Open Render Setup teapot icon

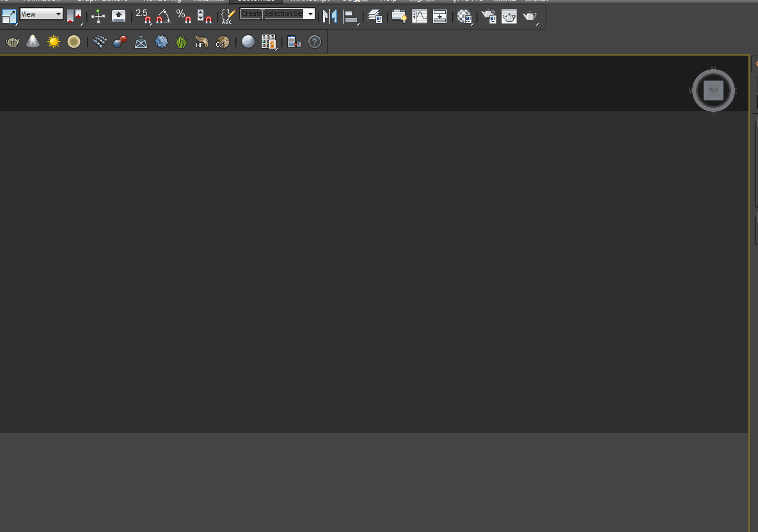[x=489, y=17]
